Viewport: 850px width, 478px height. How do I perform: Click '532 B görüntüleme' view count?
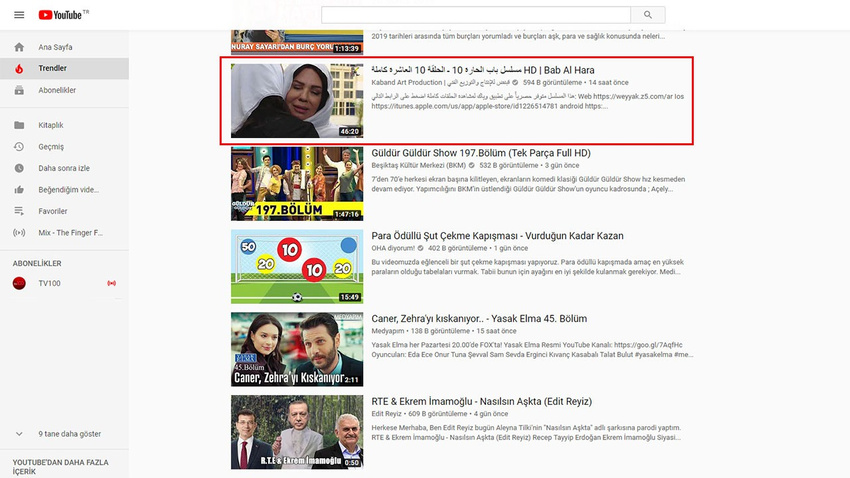(x=508, y=165)
